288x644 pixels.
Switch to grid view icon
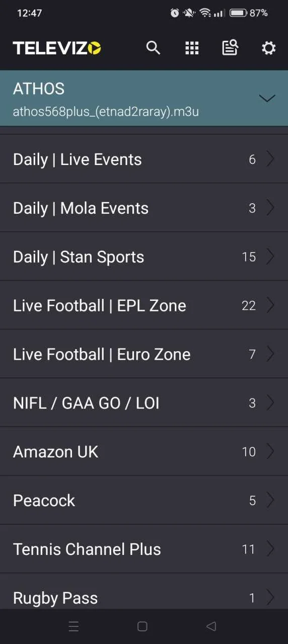pyautogui.click(x=192, y=48)
